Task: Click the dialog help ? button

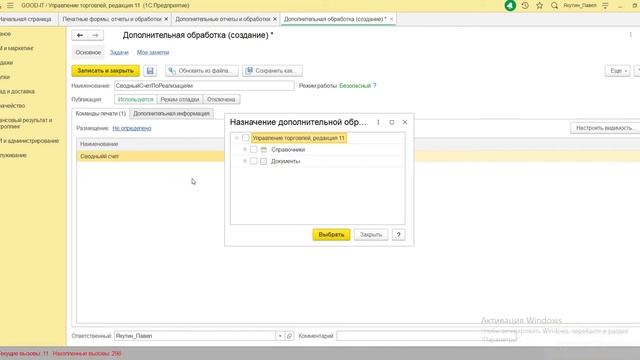Action: coord(399,235)
